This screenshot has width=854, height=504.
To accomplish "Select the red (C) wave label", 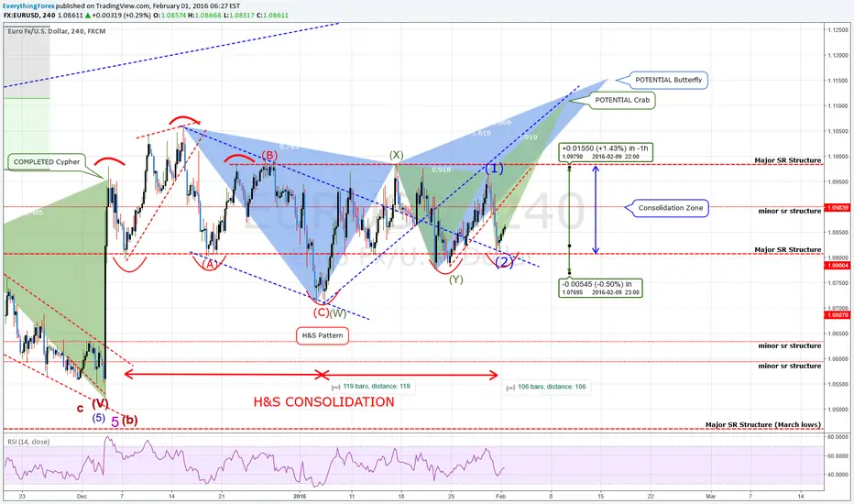I will tap(321, 312).
